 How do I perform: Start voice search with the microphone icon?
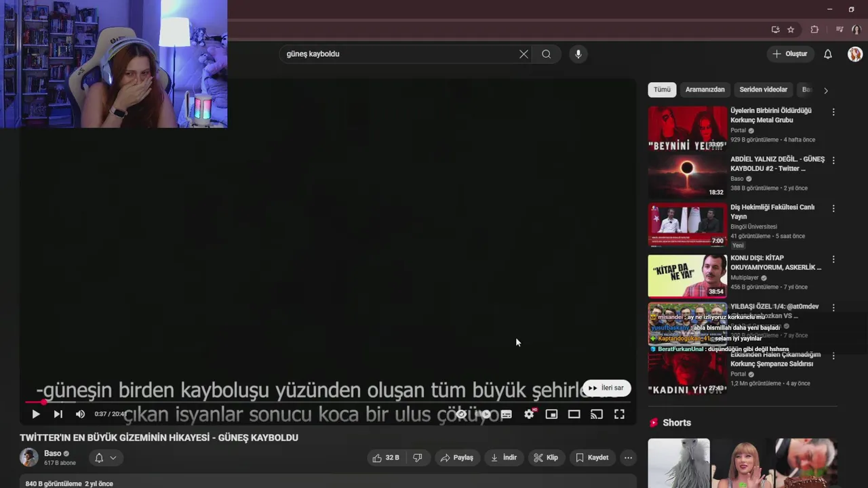[578, 54]
